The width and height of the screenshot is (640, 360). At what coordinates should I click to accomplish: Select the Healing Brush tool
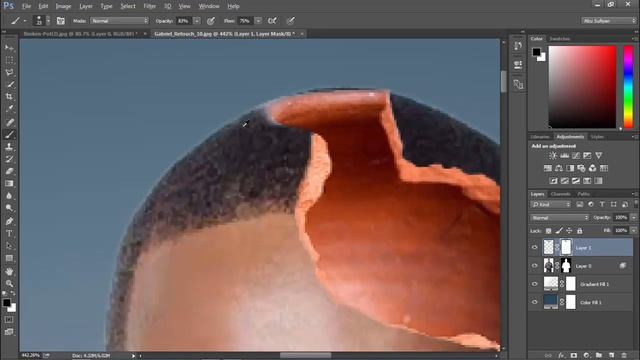pos(9,122)
